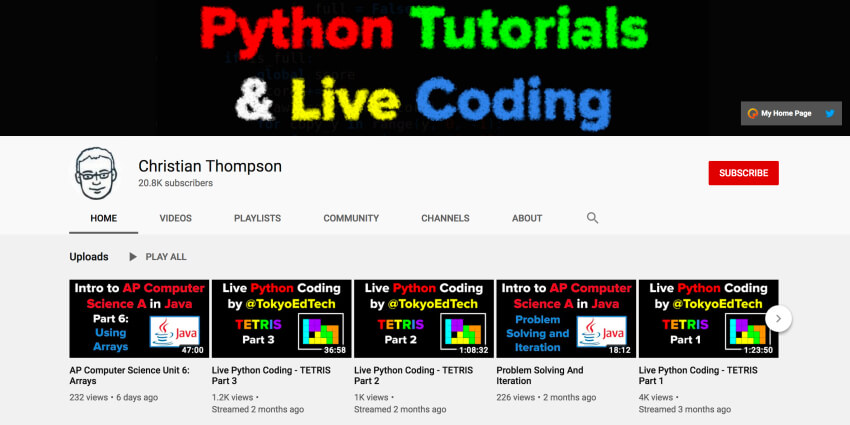Click the Uploads section heading
The width and height of the screenshot is (850, 425).
pyautogui.click(x=89, y=257)
